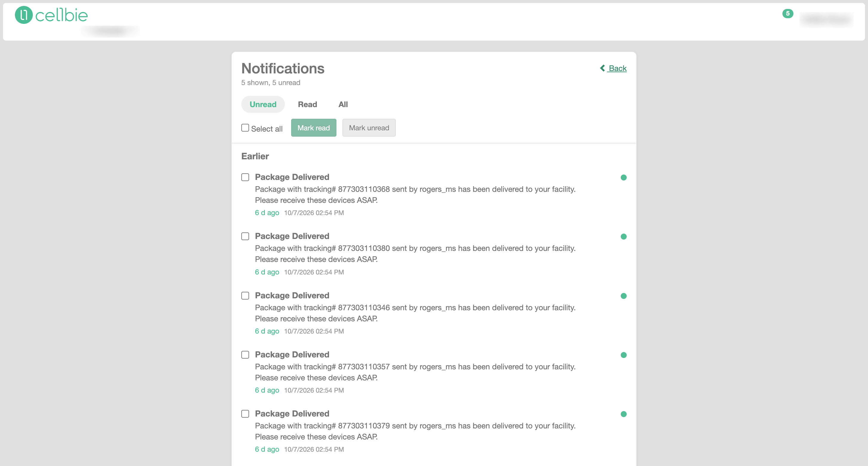Click '6 d ago' under tracking 877303110346
The height and width of the screenshot is (466, 868).
click(x=267, y=331)
